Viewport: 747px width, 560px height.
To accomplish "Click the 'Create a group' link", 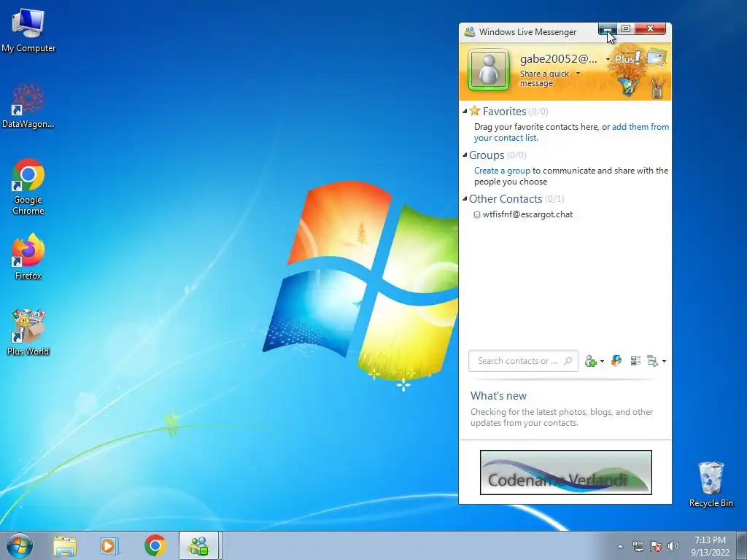I will [502, 171].
